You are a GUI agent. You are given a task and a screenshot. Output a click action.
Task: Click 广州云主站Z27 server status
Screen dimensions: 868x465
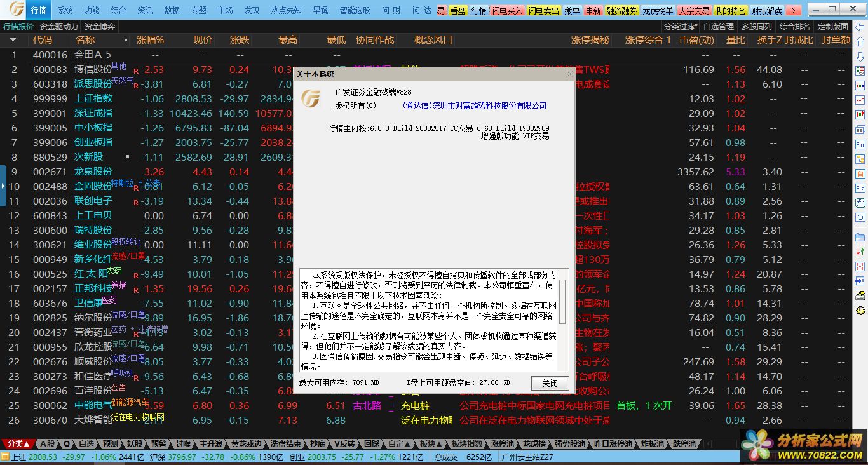click(527, 457)
